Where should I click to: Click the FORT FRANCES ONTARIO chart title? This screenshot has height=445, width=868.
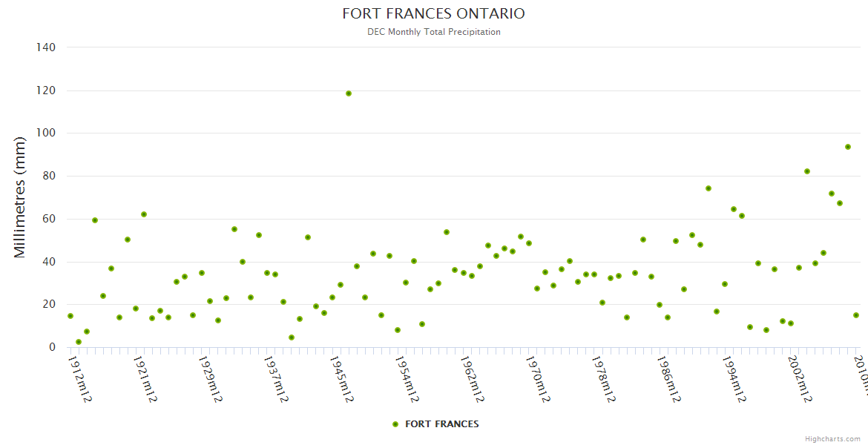[433, 14]
